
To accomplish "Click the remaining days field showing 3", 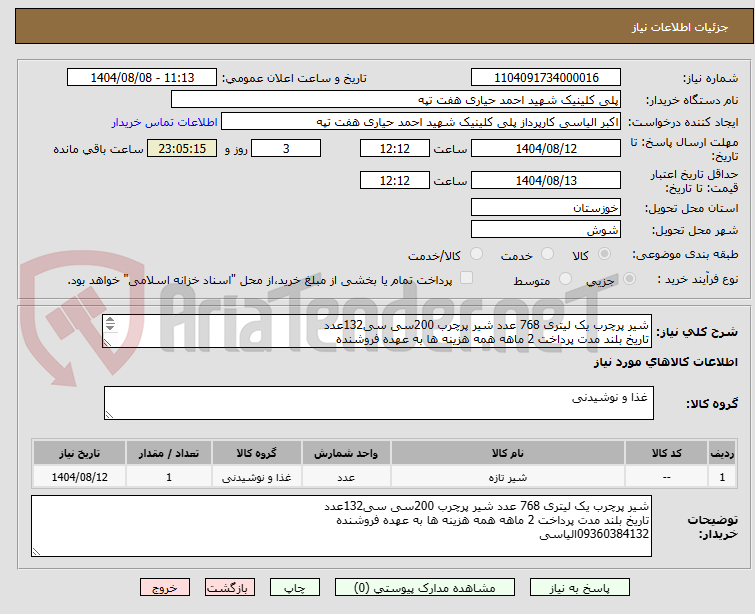I will tap(286, 148).
